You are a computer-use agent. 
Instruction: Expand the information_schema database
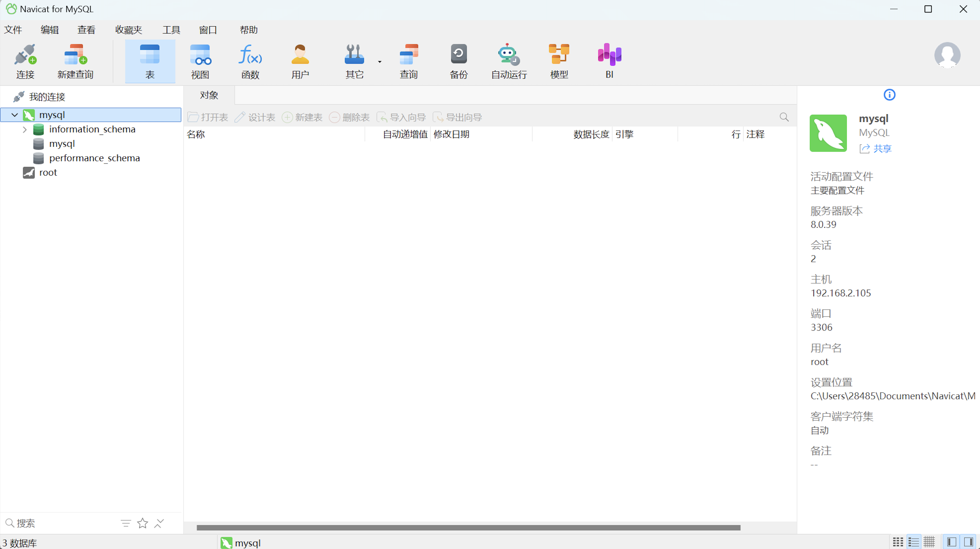tap(25, 130)
